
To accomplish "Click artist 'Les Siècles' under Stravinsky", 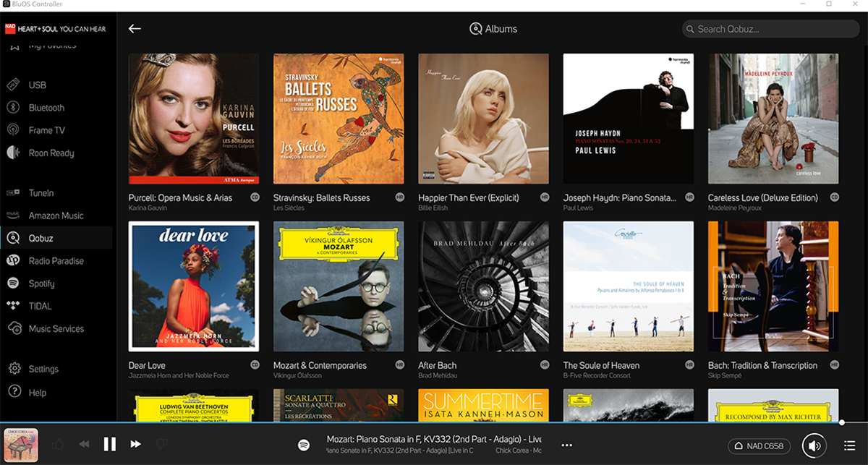I will pos(289,208).
